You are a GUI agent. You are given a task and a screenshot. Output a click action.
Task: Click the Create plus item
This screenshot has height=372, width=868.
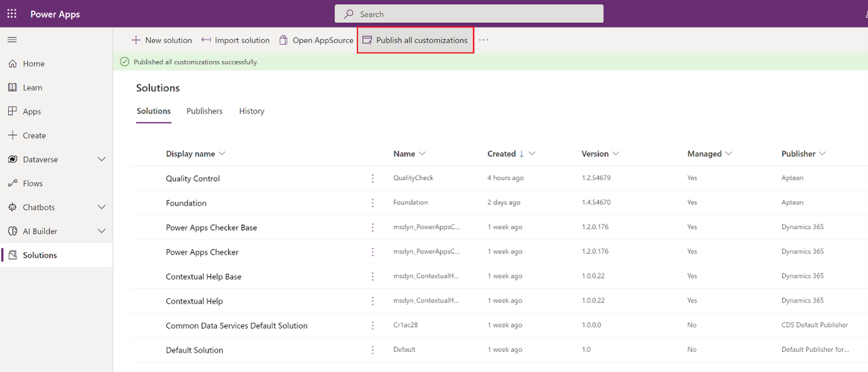click(34, 136)
